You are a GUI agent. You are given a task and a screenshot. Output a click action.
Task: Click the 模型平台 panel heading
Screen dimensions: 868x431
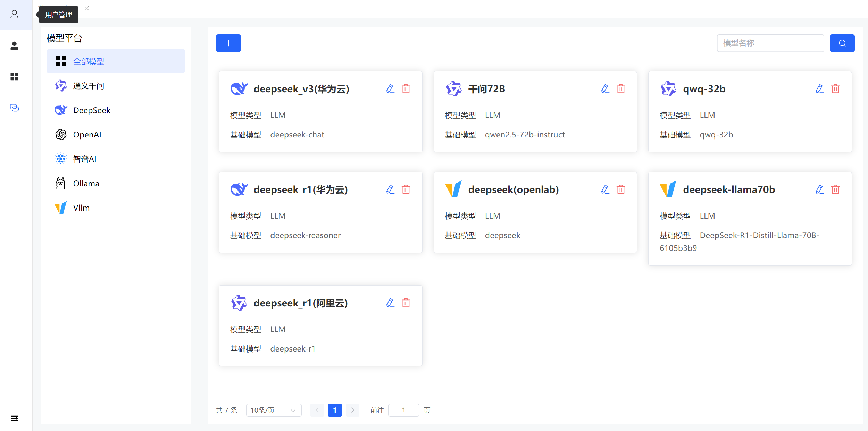pyautogui.click(x=64, y=38)
